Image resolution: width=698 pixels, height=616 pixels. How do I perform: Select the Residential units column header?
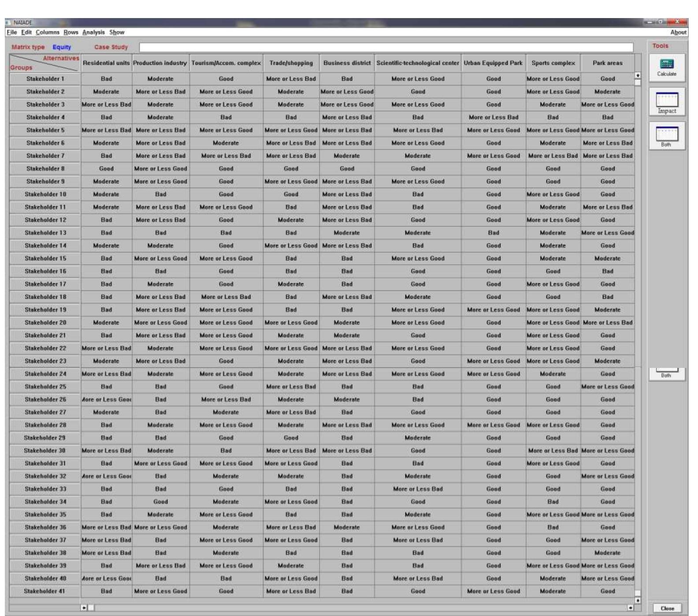click(106, 63)
